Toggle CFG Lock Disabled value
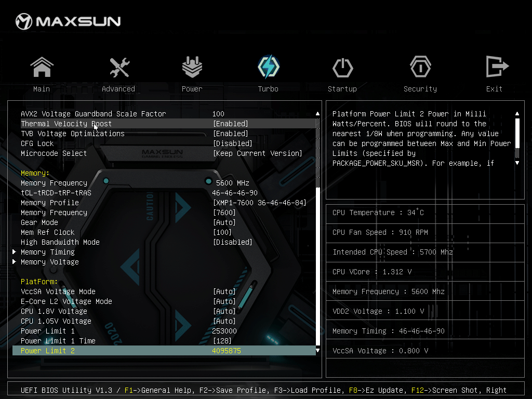The width and height of the screenshot is (532, 399). [x=232, y=143]
